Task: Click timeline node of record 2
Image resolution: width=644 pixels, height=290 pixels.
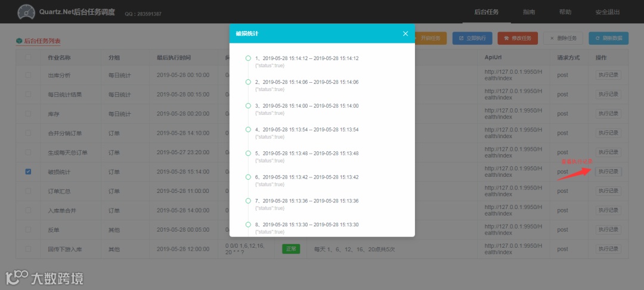Action: pos(248,82)
